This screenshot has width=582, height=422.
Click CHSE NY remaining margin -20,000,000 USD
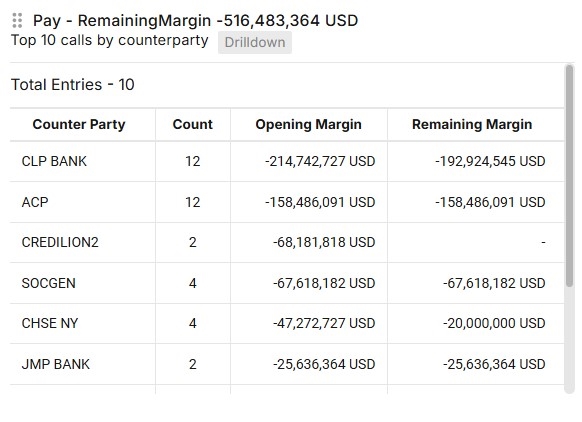click(494, 323)
